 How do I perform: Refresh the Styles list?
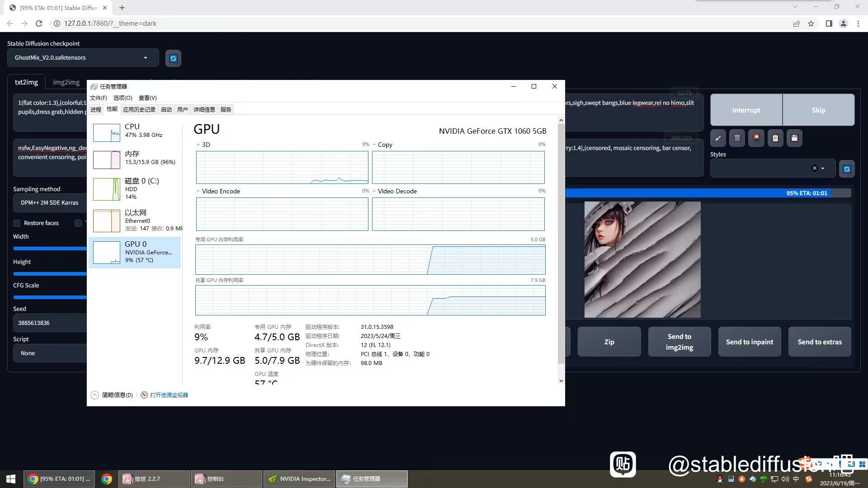click(x=847, y=169)
